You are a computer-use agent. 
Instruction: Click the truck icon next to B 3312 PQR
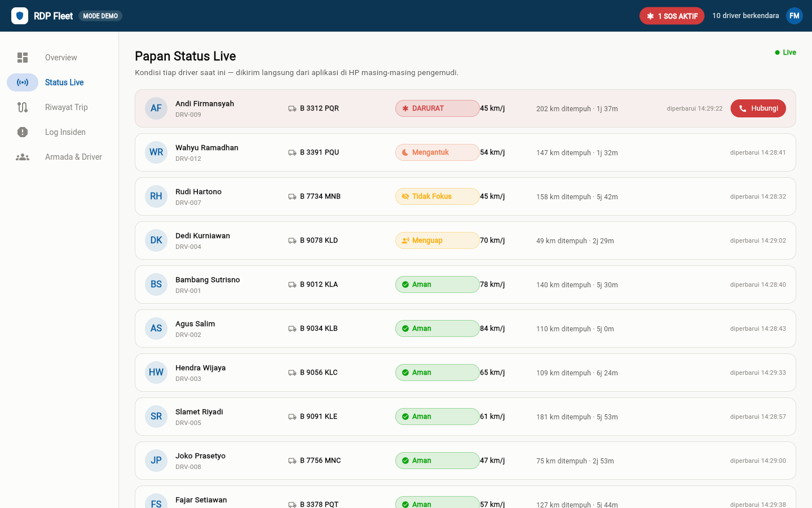pyautogui.click(x=292, y=108)
